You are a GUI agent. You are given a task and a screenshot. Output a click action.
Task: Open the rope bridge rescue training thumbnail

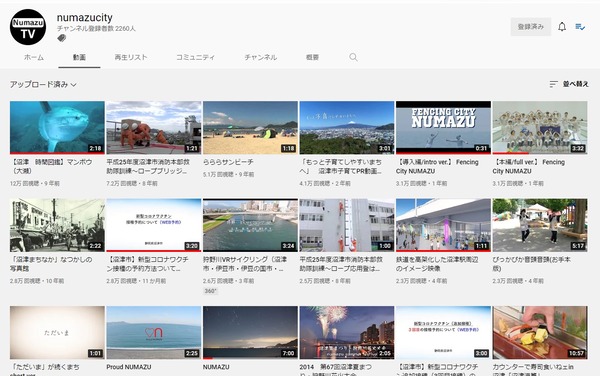pos(154,127)
